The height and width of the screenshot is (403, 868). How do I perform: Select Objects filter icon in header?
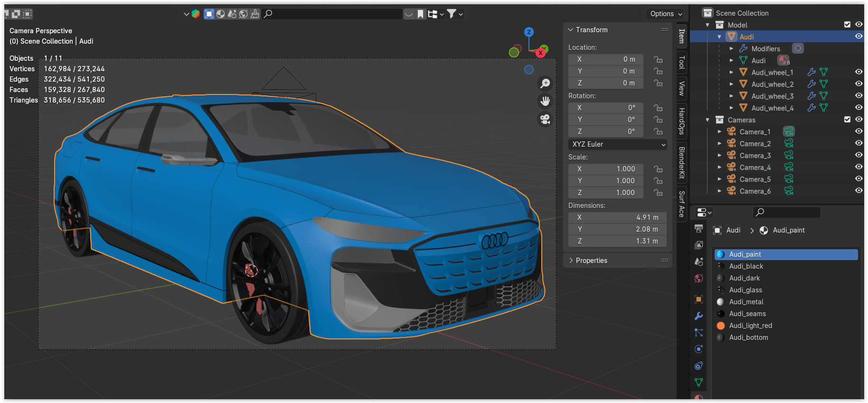point(209,14)
